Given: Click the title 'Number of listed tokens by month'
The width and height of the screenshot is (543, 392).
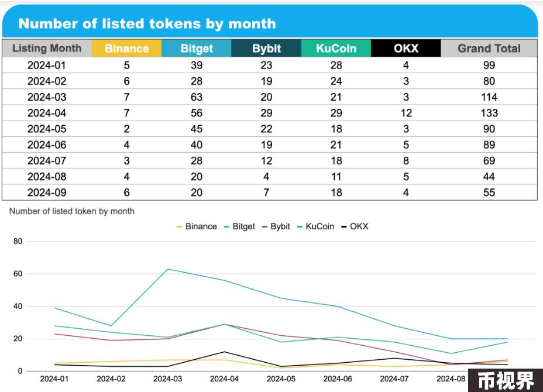Looking at the screenshot, I should [147, 24].
